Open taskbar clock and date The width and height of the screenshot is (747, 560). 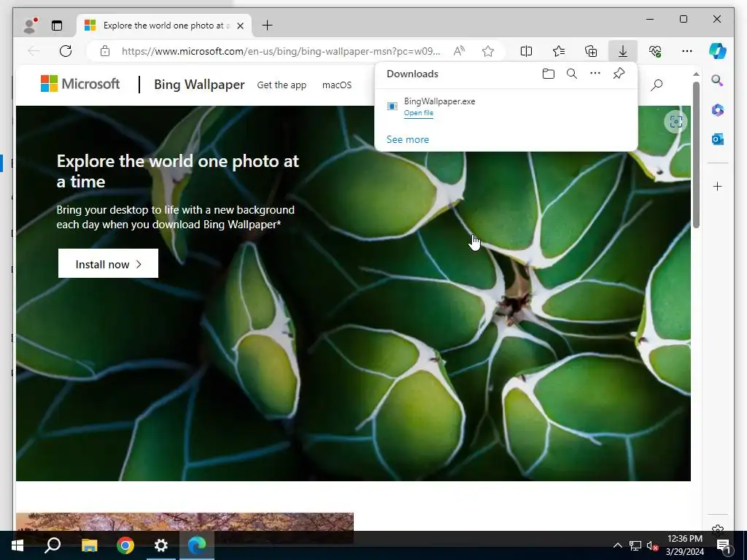(684, 545)
